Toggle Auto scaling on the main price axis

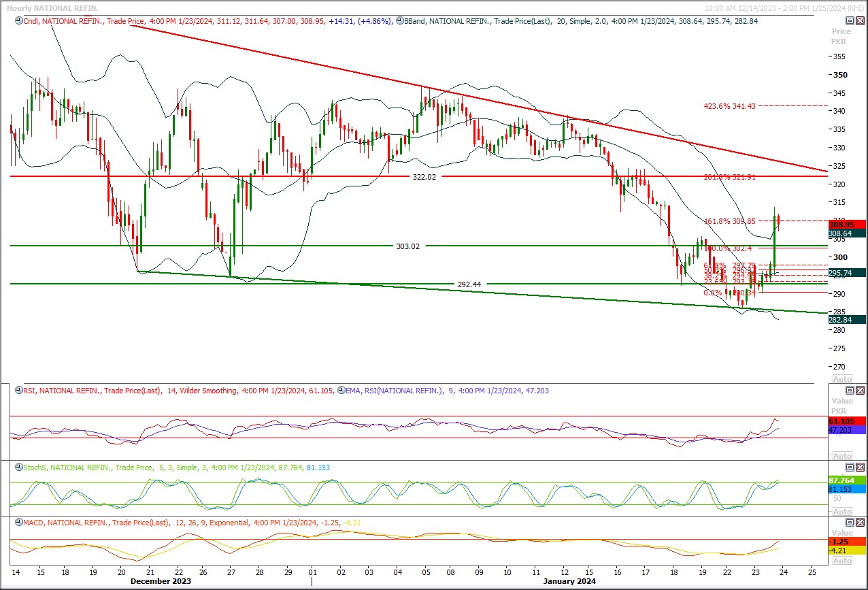click(x=841, y=378)
